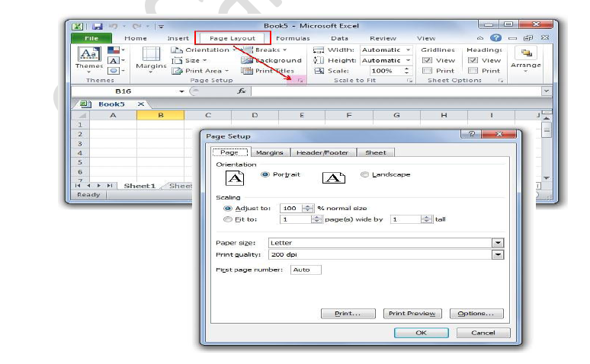Image resolution: width=590 pixels, height=364 pixels.
Task: Enable the Gridlines Print checkbox
Action: (x=428, y=71)
